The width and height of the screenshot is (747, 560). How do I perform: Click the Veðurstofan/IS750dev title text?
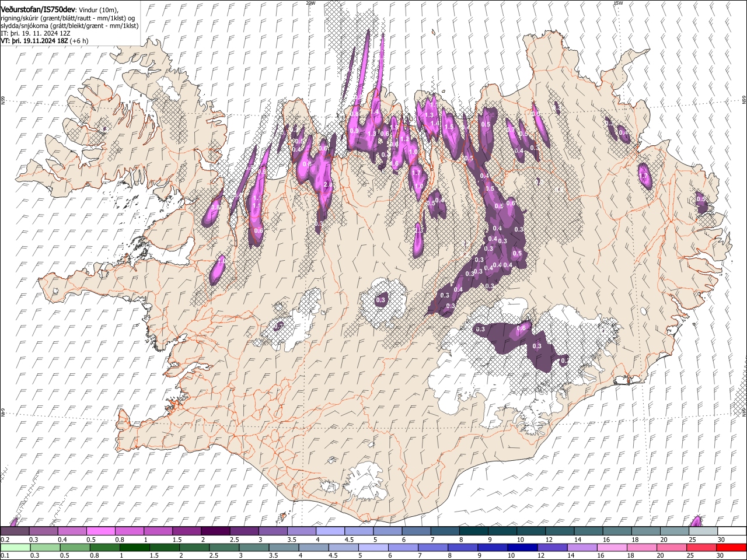38,10
